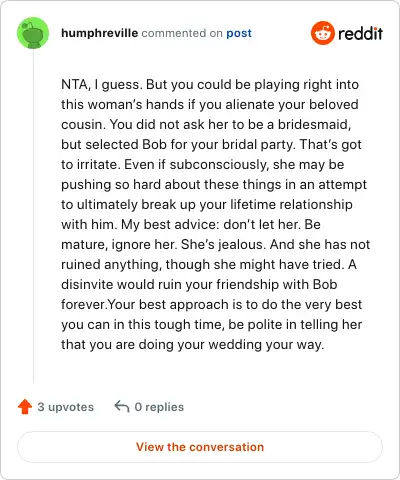Click the line "disinvite would ruin your friendship"
The width and height of the screenshot is (400, 480).
tap(199, 284)
